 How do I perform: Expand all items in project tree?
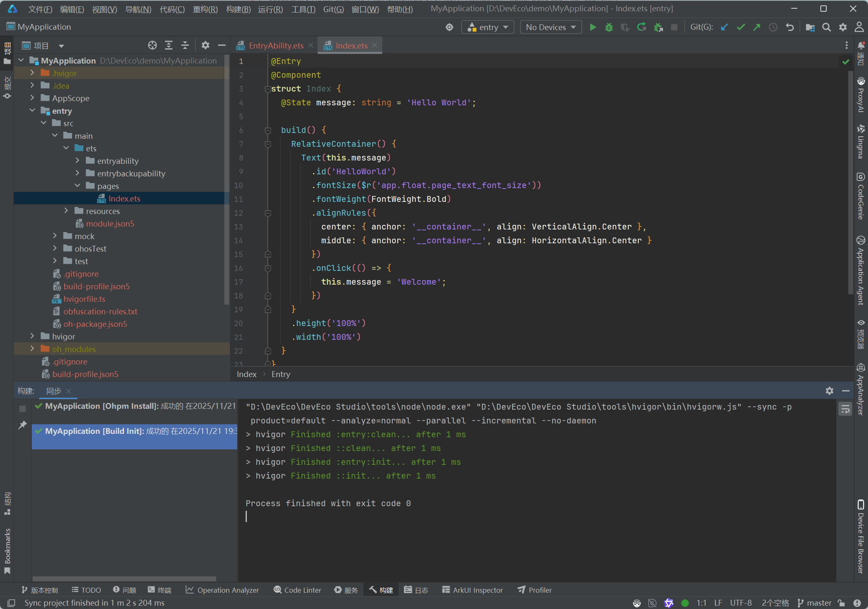(169, 46)
